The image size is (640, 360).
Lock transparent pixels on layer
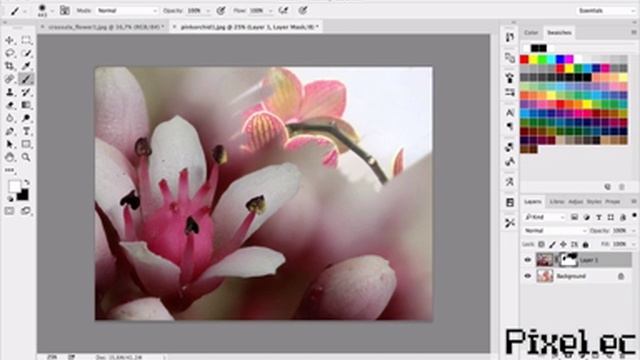tap(541, 244)
